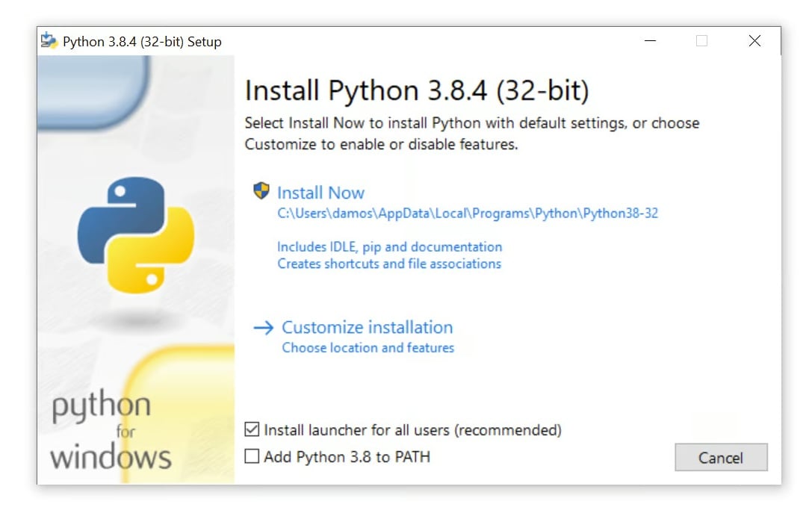
Task: Start installation with Install Now
Action: [x=320, y=193]
